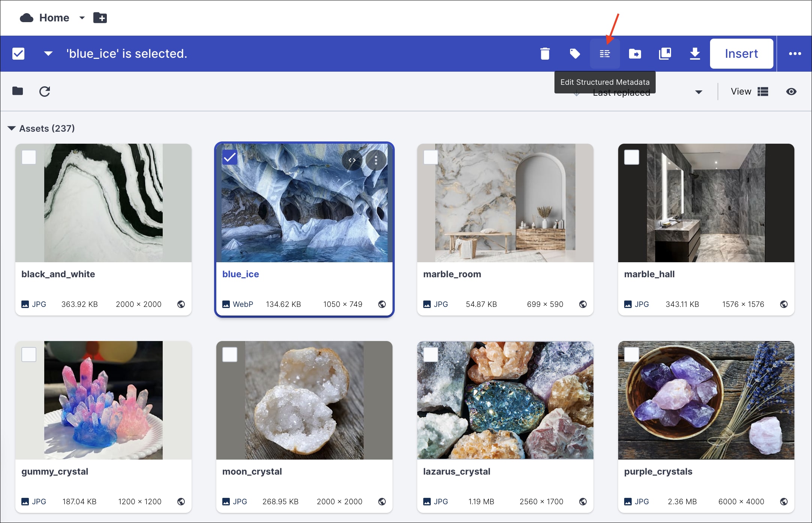Screen dimensions: 812x523
Task: Tick the marble_hall asset checkbox
Action: click(x=631, y=157)
